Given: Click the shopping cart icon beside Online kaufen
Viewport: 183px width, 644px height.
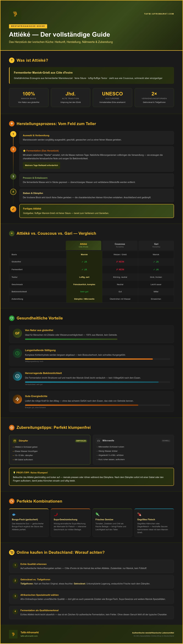Looking at the screenshot, I should 12,552.
